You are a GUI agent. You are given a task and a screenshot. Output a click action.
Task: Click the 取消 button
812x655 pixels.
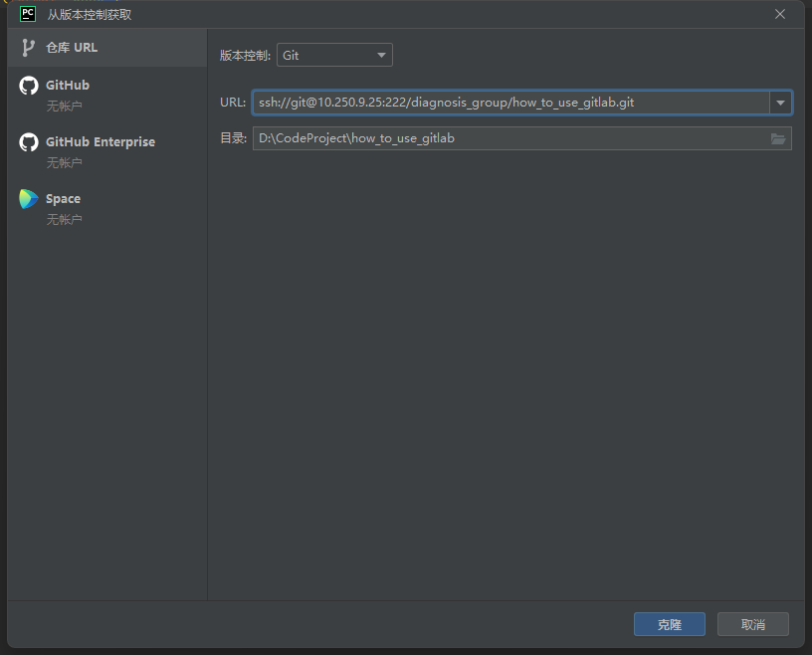[x=753, y=624]
